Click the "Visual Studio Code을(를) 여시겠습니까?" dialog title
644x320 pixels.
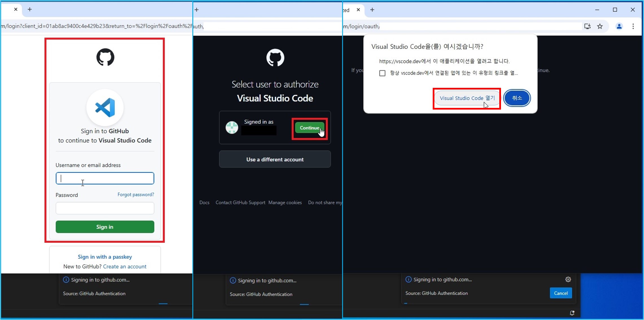[x=427, y=47]
